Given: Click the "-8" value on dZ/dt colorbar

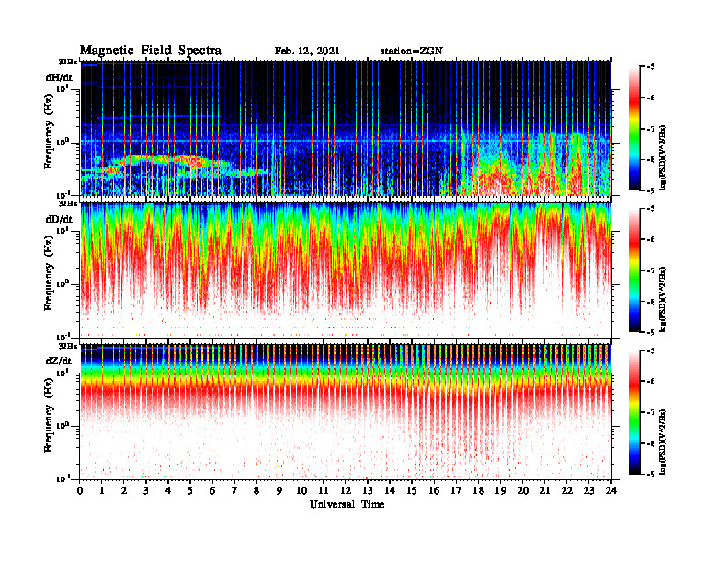Looking at the screenshot, I should (x=651, y=443).
